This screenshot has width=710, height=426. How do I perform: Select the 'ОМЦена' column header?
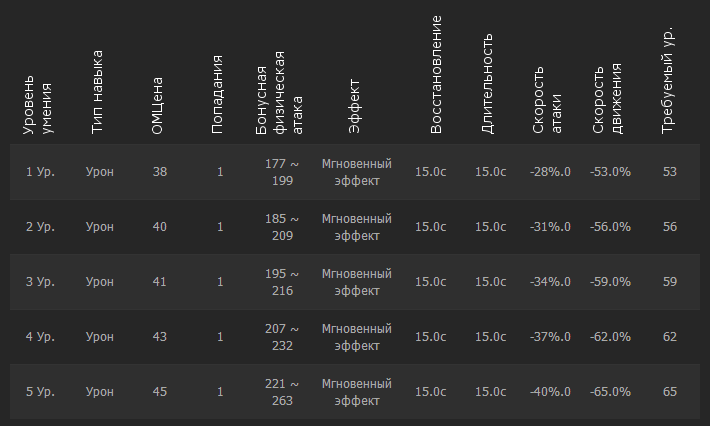click(157, 105)
